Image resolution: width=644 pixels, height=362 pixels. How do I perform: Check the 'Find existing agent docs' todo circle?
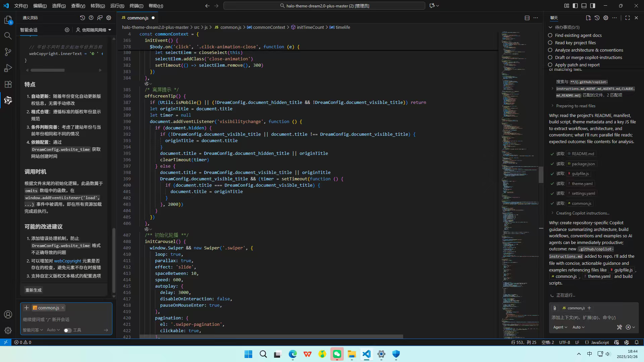[x=550, y=35]
